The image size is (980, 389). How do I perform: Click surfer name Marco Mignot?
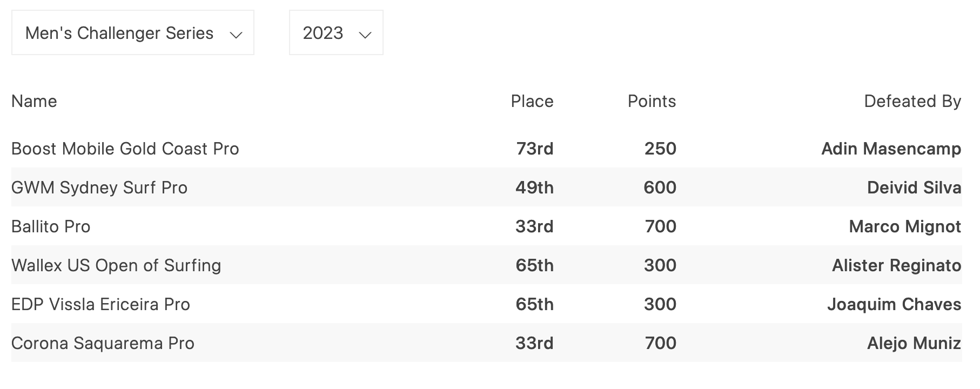pyautogui.click(x=905, y=226)
